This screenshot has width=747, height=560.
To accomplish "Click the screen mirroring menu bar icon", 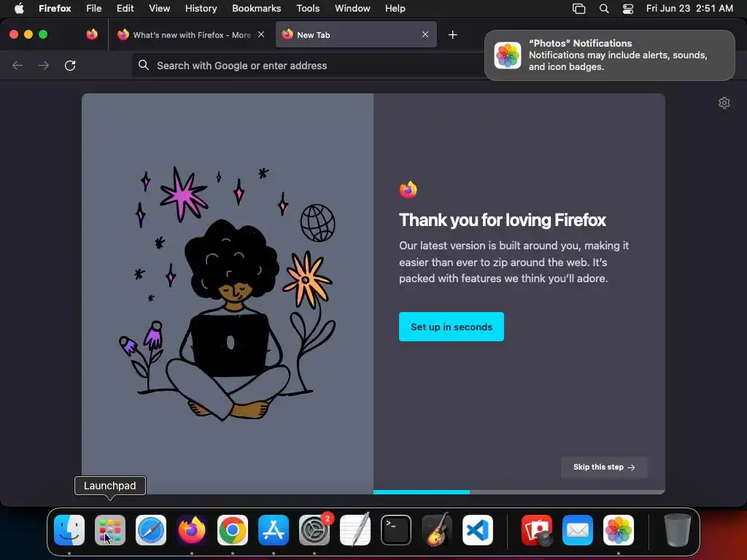I will [578, 8].
